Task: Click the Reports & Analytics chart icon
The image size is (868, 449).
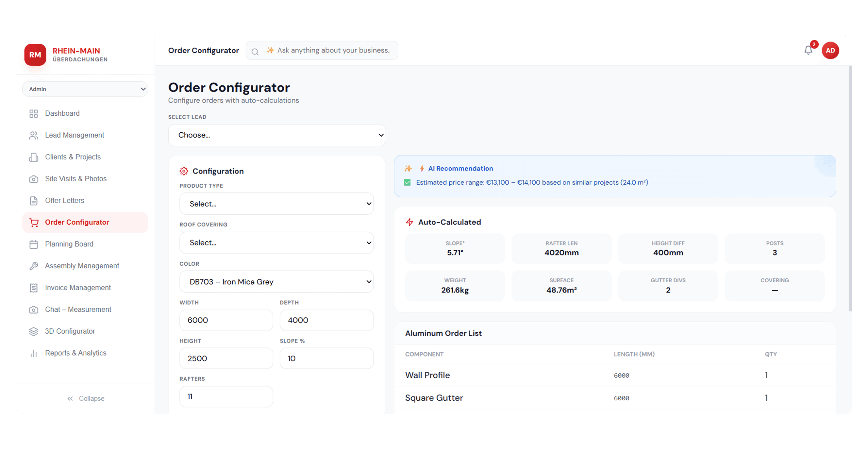Action: pyautogui.click(x=33, y=353)
